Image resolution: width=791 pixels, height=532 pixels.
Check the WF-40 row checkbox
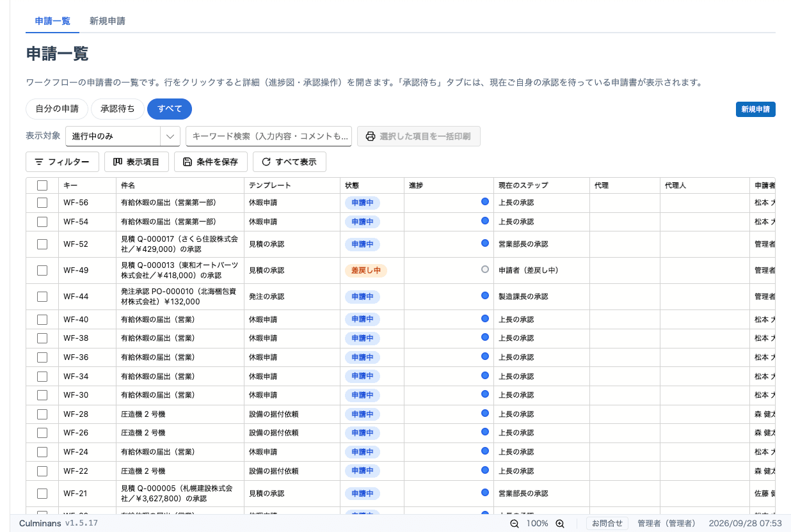42,319
